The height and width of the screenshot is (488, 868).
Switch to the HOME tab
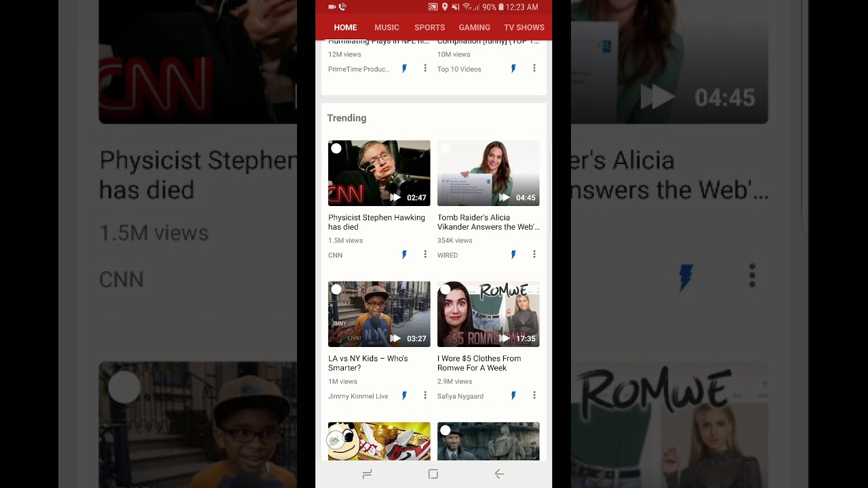click(x=345, y=27)
